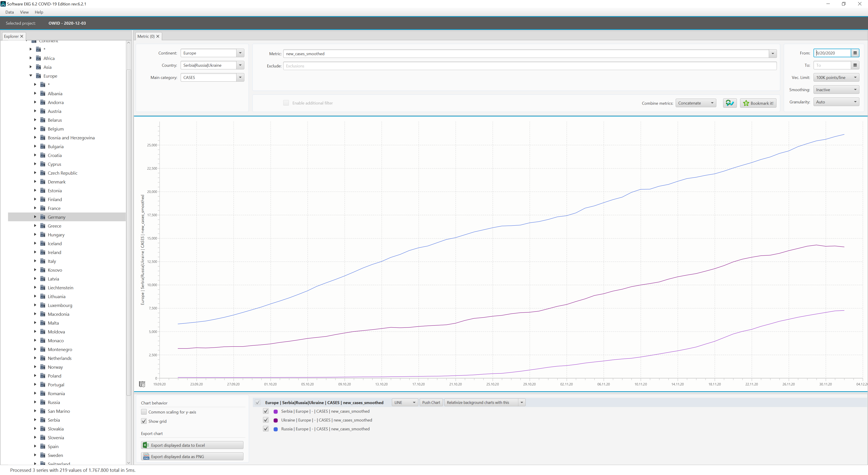Open the Data menu
Image resolution: width=868 pixels, height=475 pixels.
9,12
